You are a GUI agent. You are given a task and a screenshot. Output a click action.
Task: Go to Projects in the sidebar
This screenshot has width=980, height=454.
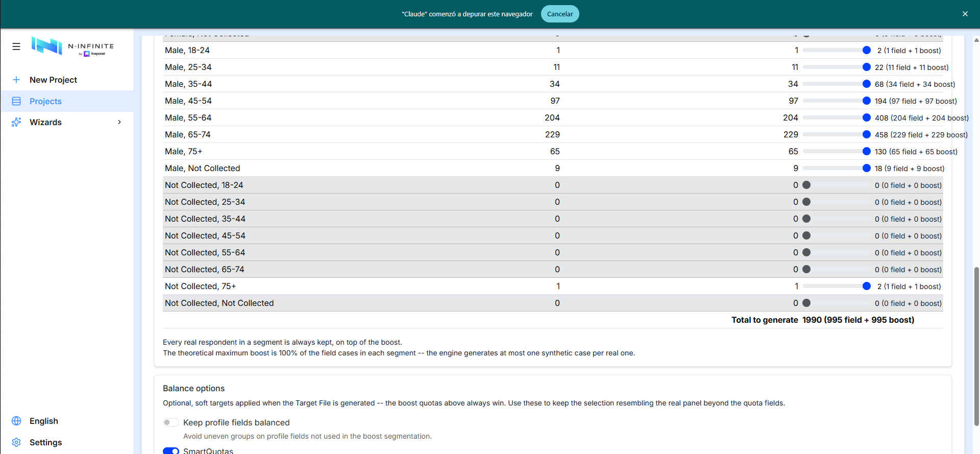pos(67,101)
